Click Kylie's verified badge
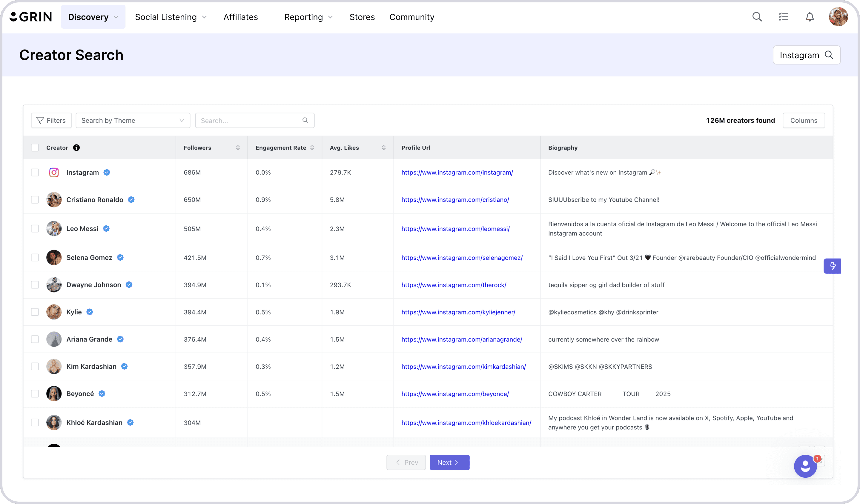 pyautogui.click(x=90, y=312)
